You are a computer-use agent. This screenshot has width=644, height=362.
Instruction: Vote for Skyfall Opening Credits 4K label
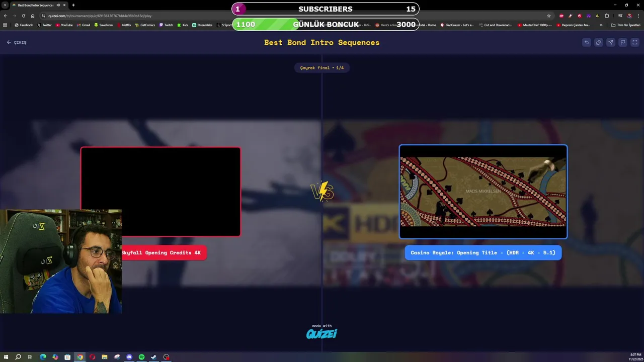pyautogui.click(x=164, y=253)
